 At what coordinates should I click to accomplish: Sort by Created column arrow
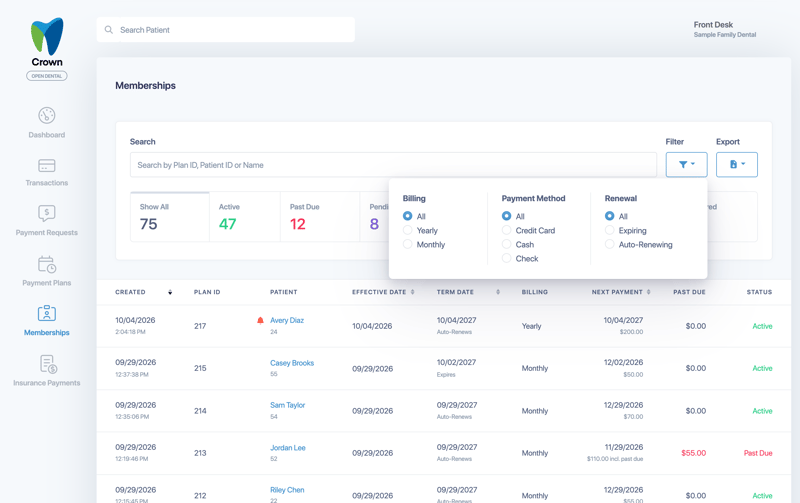click(x=170, y=292)
